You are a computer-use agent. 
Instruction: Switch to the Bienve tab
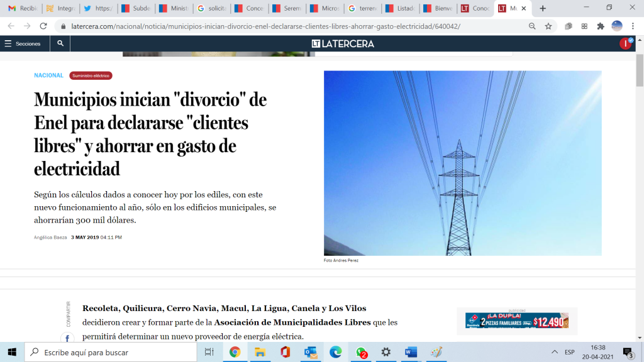tap(438, 8)
